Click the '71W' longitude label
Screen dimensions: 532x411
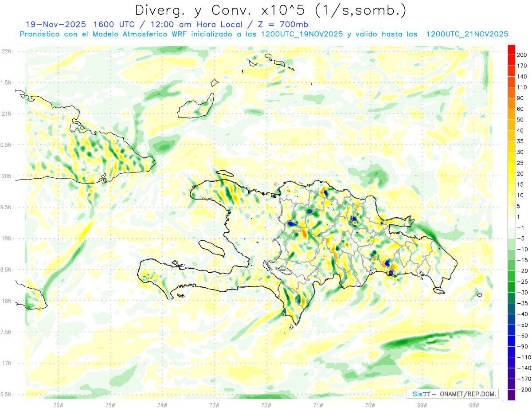[x=318, y=405]
